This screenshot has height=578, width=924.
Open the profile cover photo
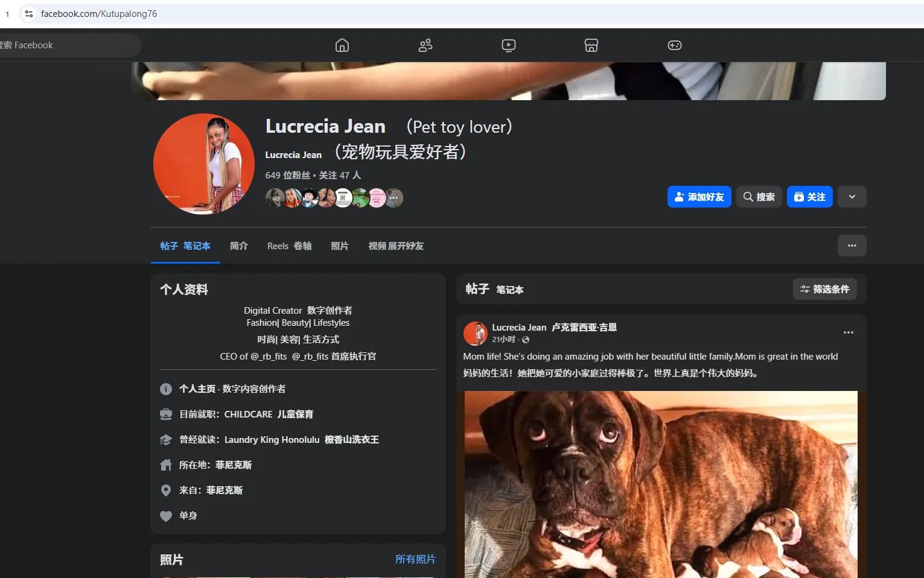click(509, 81)
